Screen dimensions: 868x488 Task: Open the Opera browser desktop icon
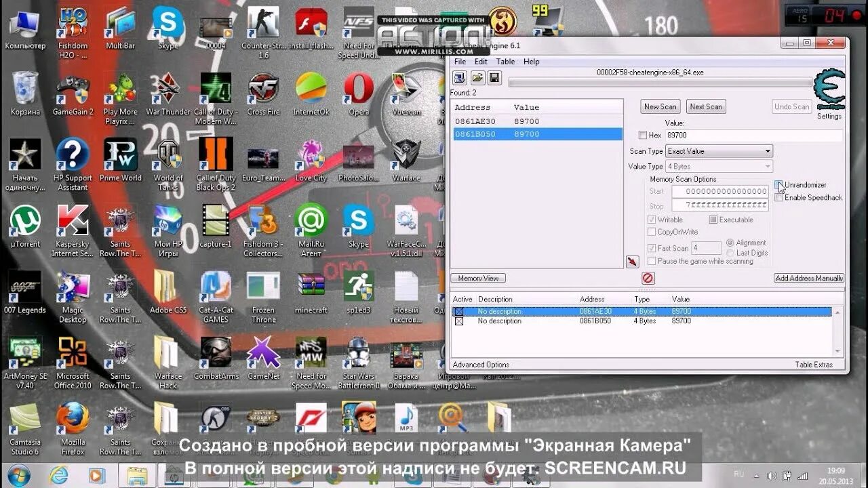(x=359, y=95)
